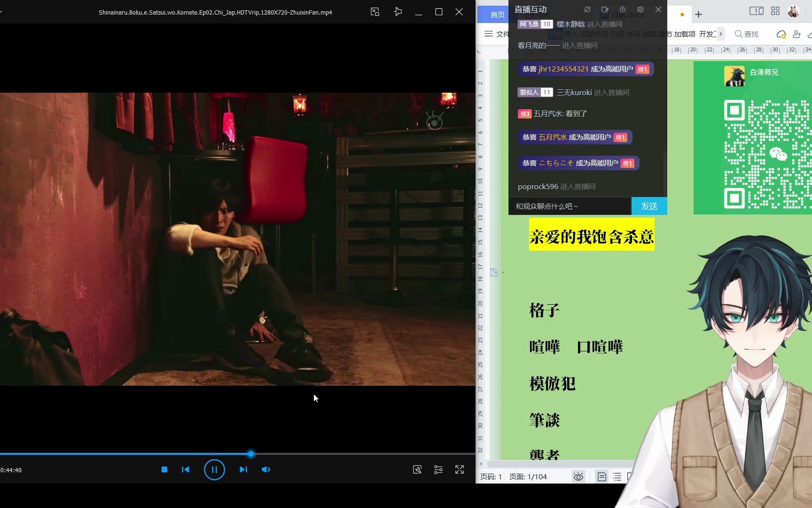Click the WeChat QR code image
The width and height of the screenshot is (812, 508).
coord(767,153)
